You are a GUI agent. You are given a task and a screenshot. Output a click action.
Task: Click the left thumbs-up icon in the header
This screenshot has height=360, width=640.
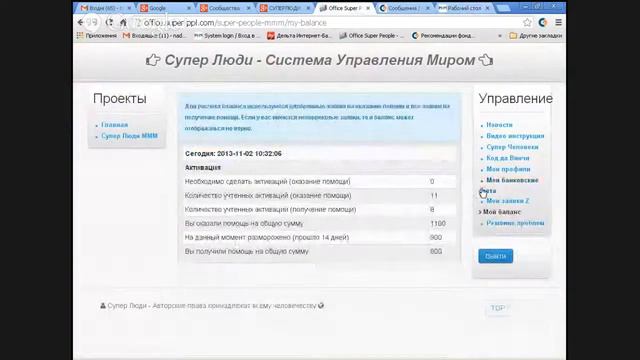[x=153, y=60]
